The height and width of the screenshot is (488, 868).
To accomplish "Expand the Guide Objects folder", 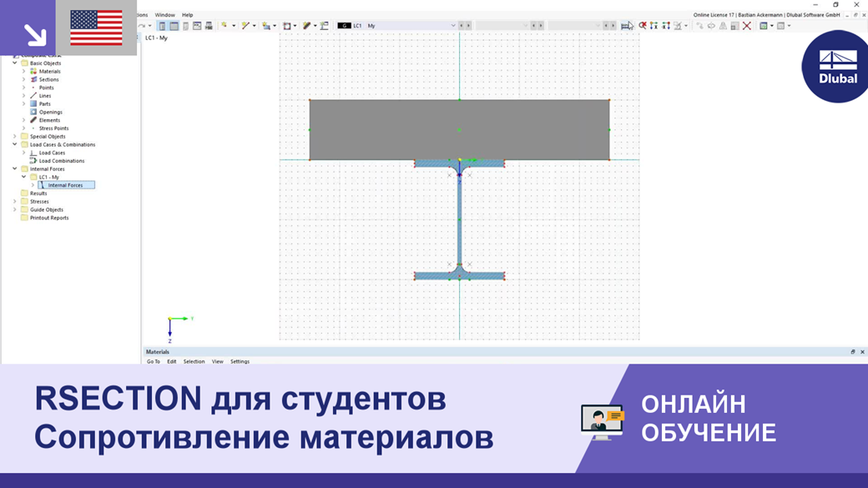I will (15, 209).
